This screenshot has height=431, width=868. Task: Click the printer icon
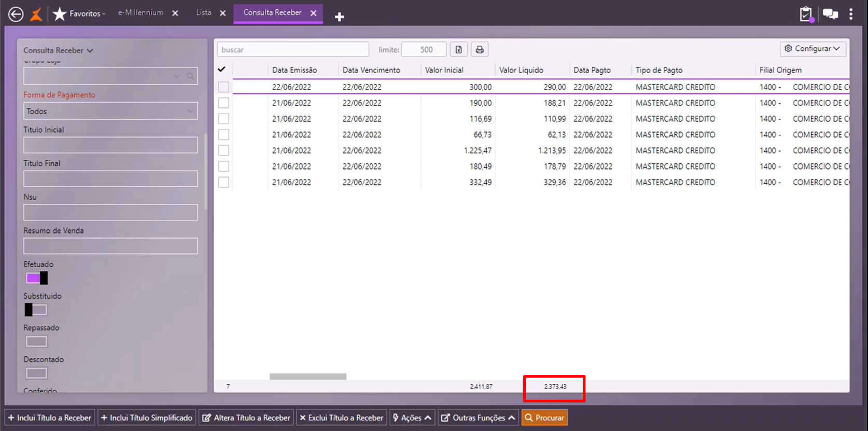[x=480, y=49]
